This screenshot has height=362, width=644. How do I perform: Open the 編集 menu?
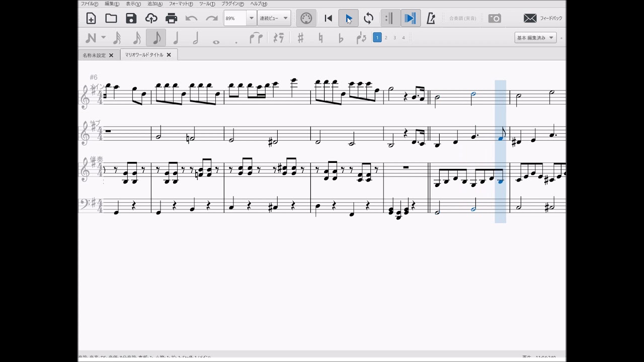pyautogui.click(x=112, y=4)
